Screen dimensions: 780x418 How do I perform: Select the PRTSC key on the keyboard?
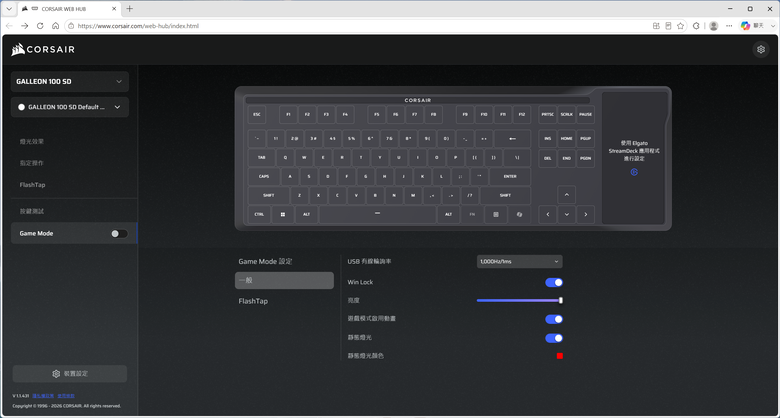coord(548,114)
